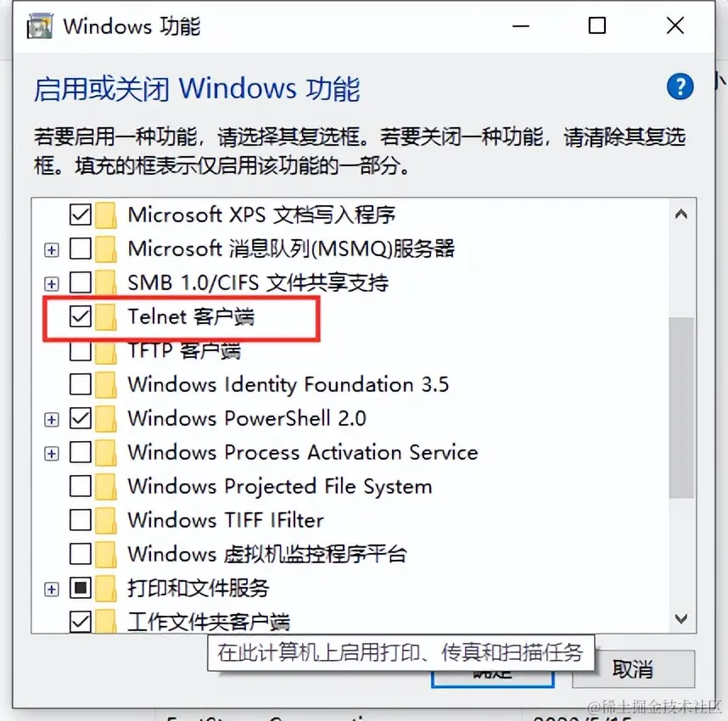Uncheck the Telnet 客户端 checkbox
The width and height of the screenshot is (728, 721).
[x=81, y=316]
